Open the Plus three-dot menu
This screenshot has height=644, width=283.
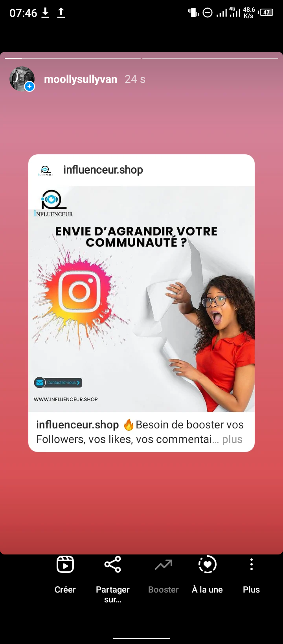tap(252, 565)
